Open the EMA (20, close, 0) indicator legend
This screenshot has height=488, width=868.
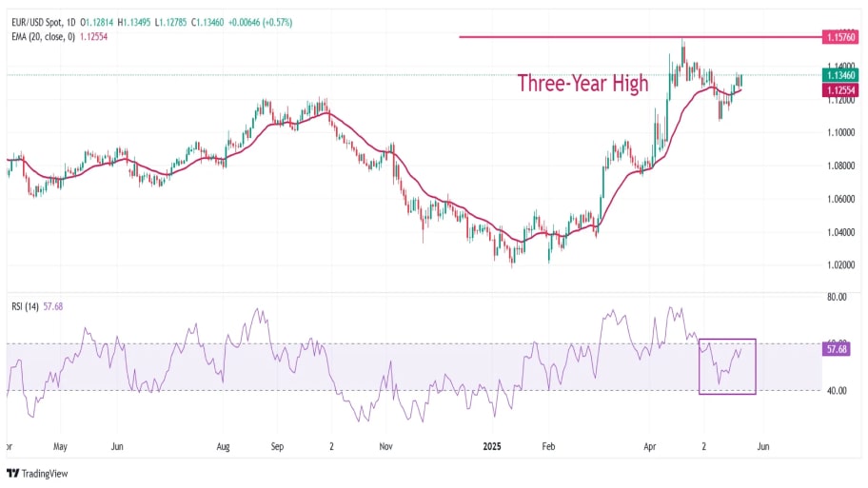[43, 36]
